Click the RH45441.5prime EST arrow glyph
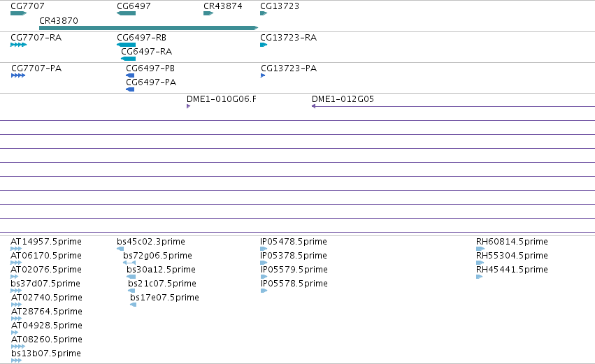The height and width of the screenshot is (364, 595). (479, 277)
